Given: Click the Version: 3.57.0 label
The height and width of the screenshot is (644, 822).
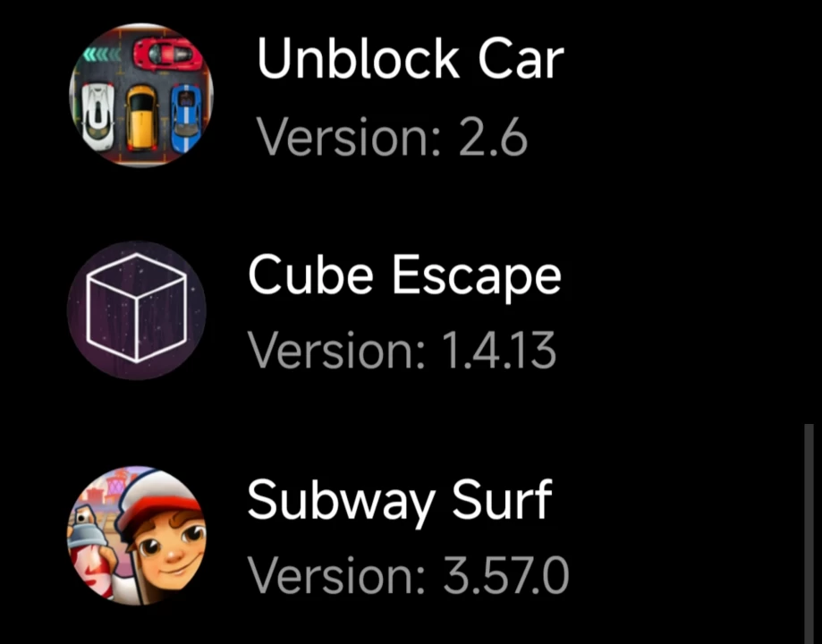Looking at the screenshot, I should [408, 575].
